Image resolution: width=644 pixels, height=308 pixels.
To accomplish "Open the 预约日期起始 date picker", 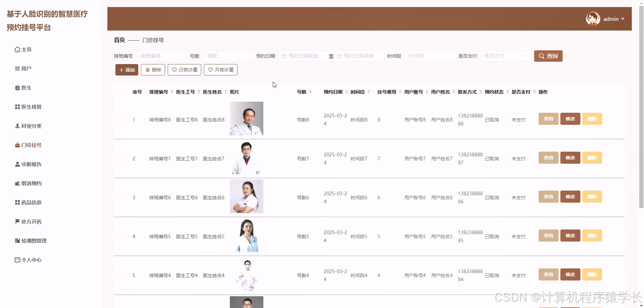I will coord(303,56).
